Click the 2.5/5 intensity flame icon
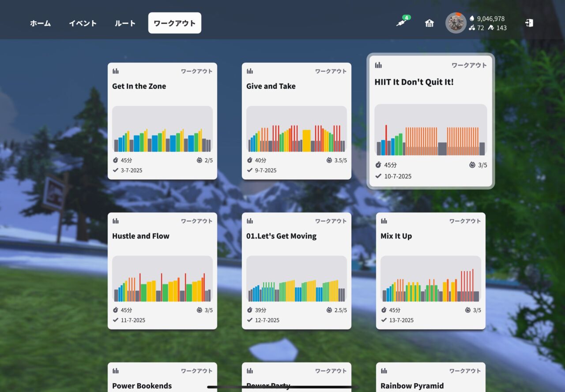The height and width of the screenshot is (392, 565). [329, 310]
